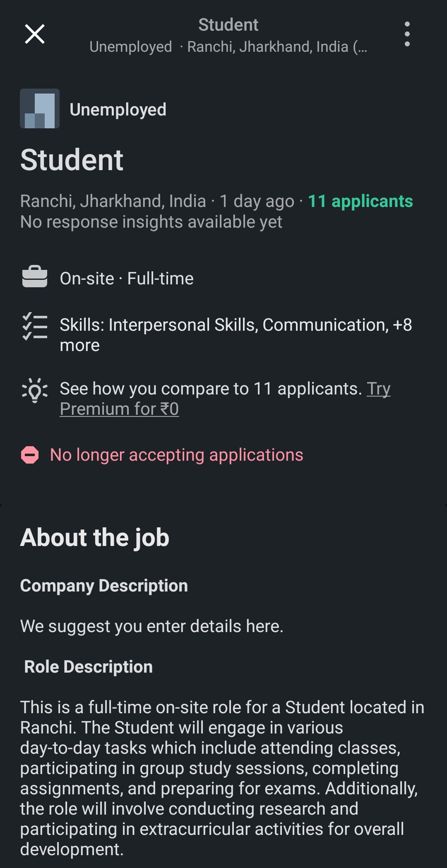
Task: Tap No response insights available yet text
Action: pyautogui.click(x=151, y=222)
